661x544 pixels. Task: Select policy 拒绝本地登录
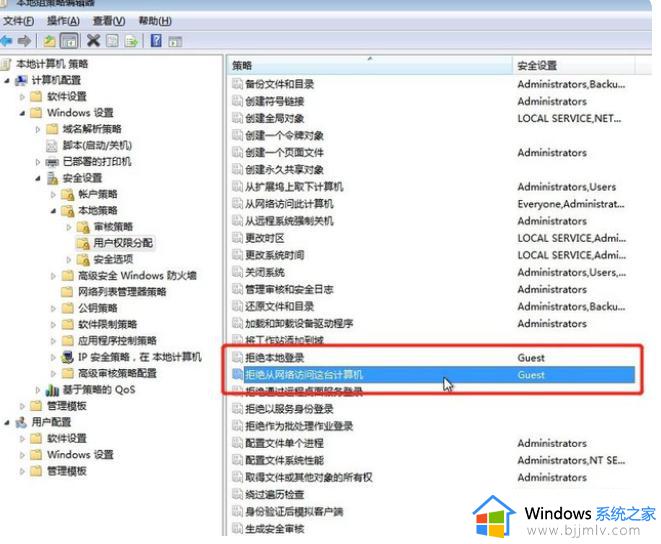(x=275, y=358)
